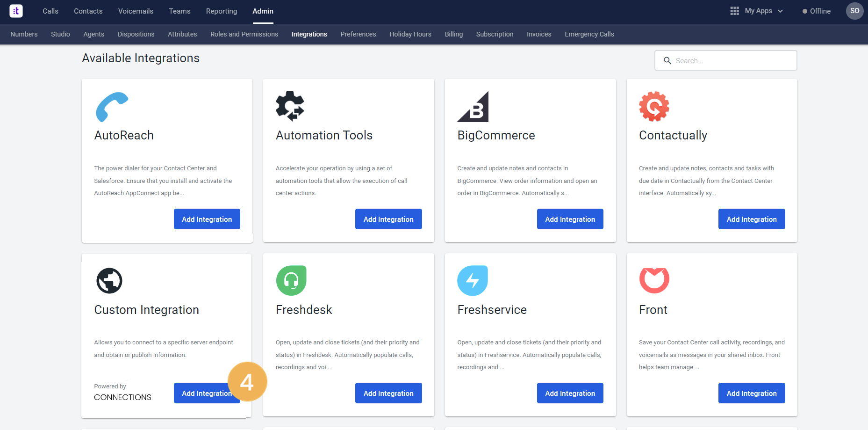
Task: Go to the Agents section
Action: coord(93,34)
